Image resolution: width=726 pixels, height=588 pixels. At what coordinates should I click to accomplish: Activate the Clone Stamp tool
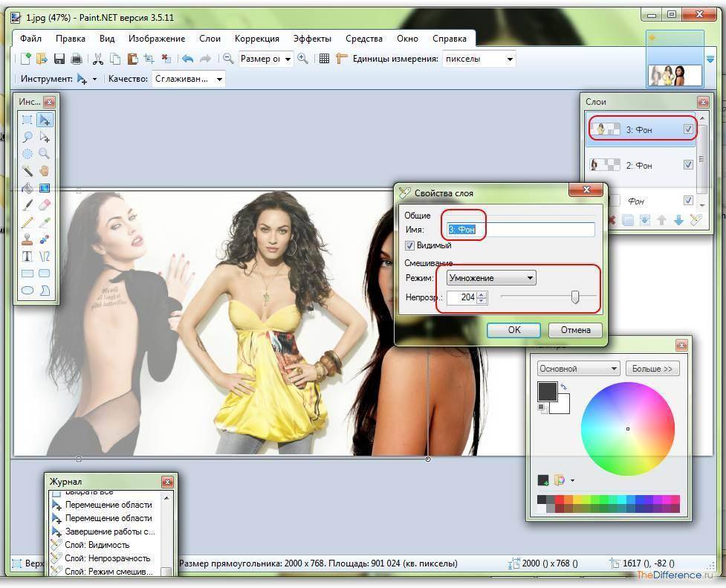coord(27,239)
